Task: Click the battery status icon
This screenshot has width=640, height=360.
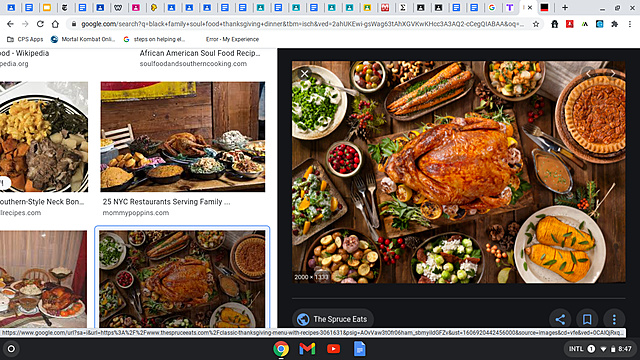Action: point(613,349)
